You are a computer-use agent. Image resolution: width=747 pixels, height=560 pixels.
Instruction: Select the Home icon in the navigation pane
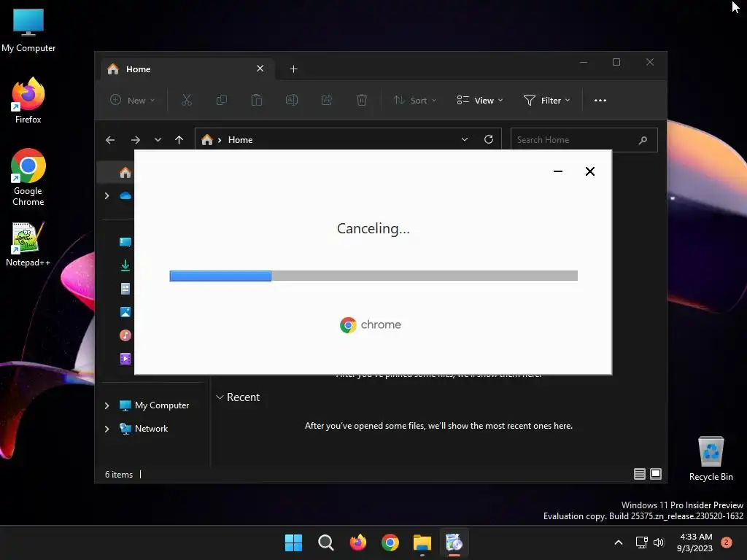125,172
